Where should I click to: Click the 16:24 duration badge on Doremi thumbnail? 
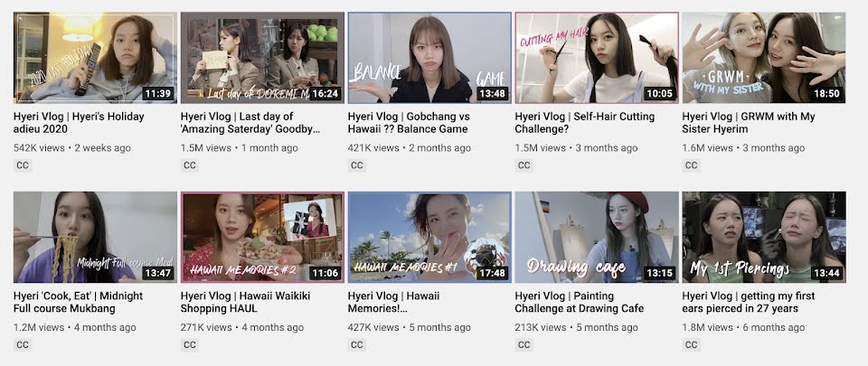tap(325, 94)
